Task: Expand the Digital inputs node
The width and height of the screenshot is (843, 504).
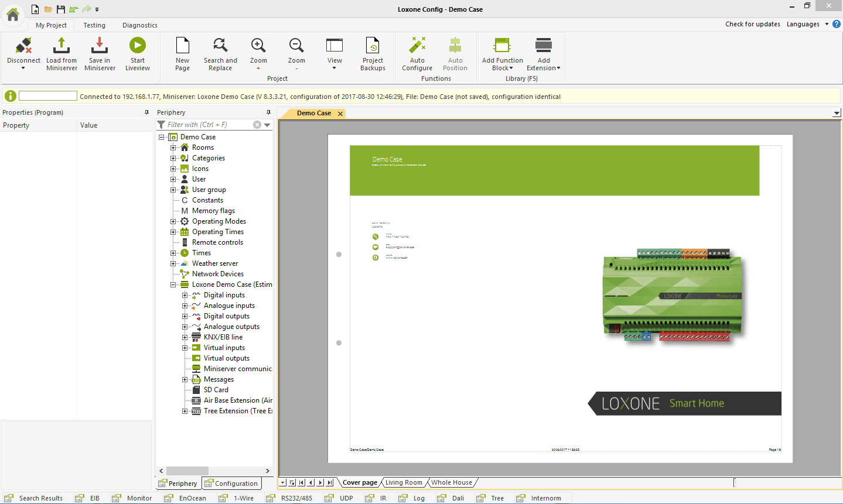Action: coord(185,295)
